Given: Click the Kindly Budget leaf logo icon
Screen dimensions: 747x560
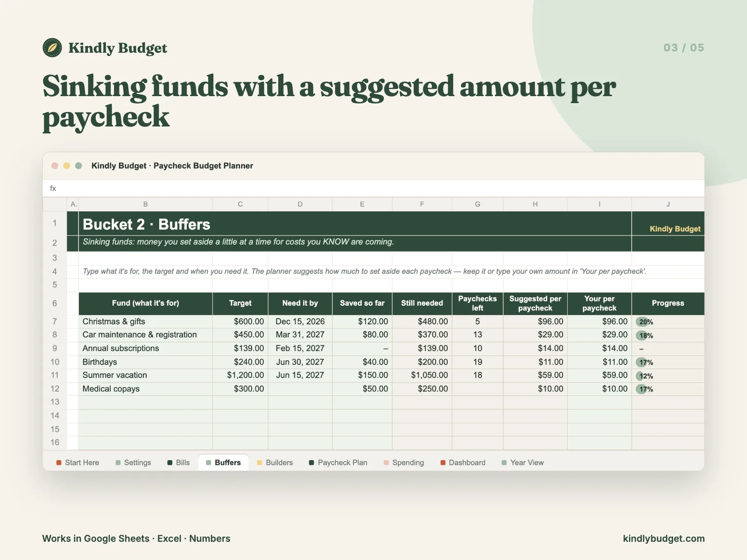Looking at the screenshot, I should tap(52, 48).
